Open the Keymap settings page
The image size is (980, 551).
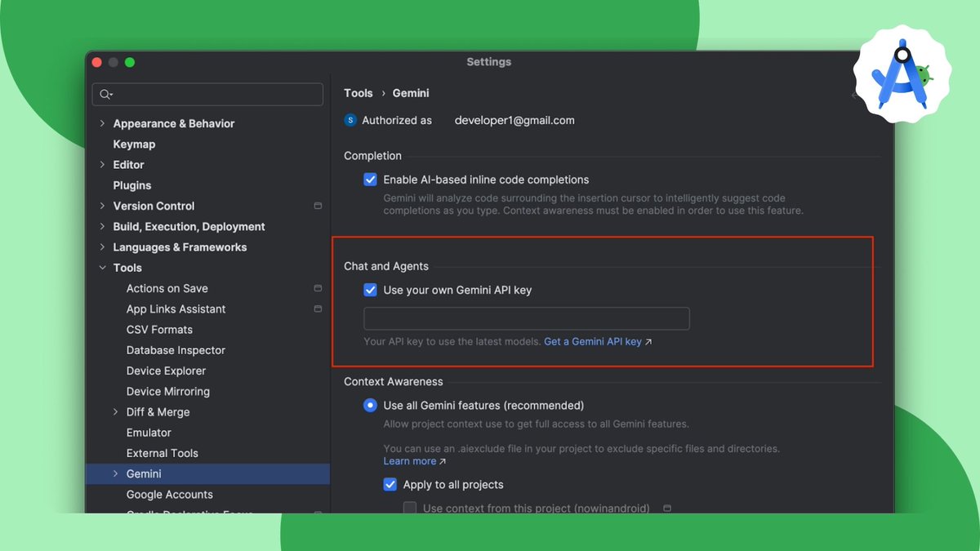134,144
